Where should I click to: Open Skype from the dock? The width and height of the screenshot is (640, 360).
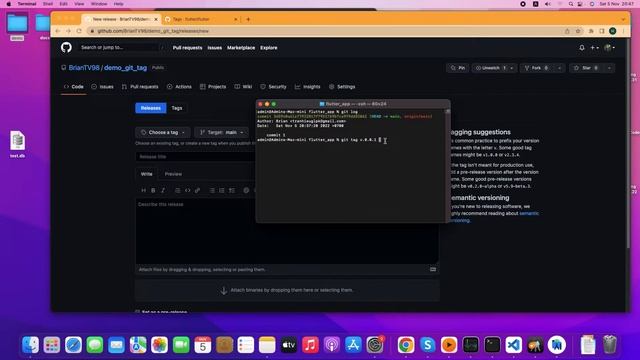[x=427, y=345]
